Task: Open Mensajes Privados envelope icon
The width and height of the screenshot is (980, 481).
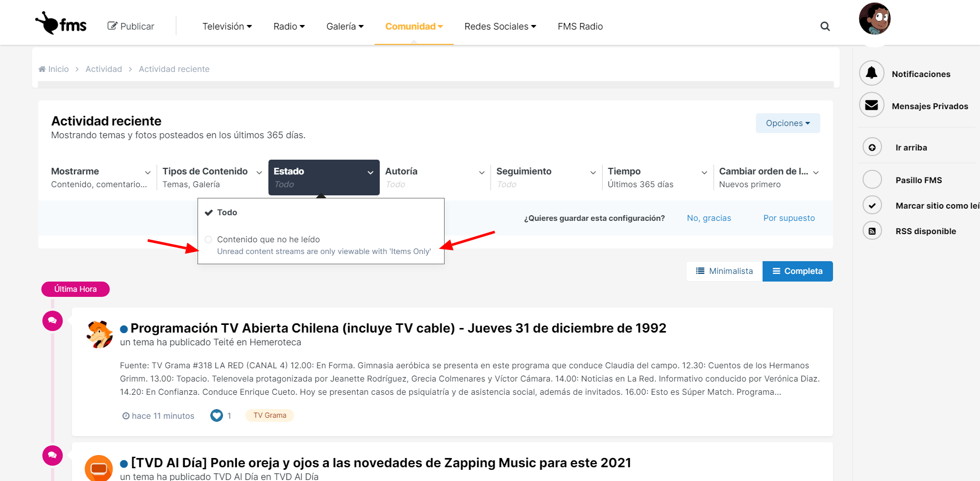Action: (x=872, y=106)
